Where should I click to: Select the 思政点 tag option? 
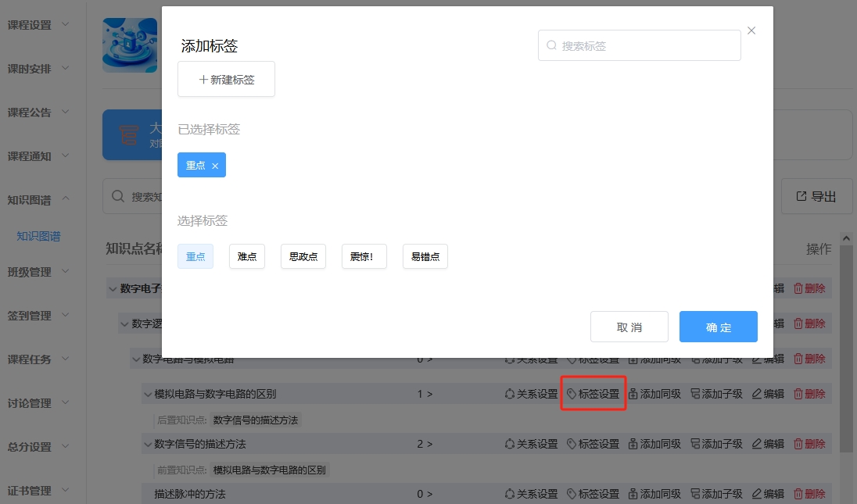coord(303,256)
